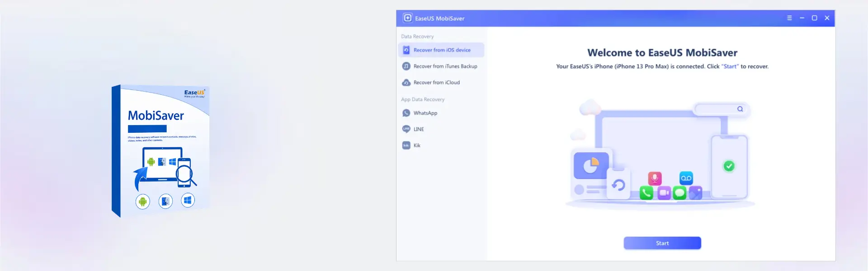Click the search bar in the illustration
The width and height of the screenshot is (868, 271).
(x=722, y=109)
